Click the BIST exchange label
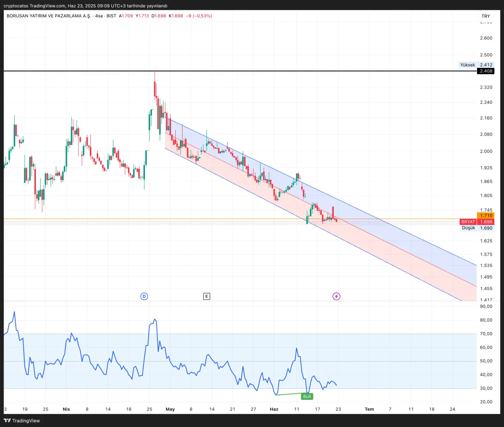Image resolution: width=504 pixels, height=427 pixels. pos(111,16)
